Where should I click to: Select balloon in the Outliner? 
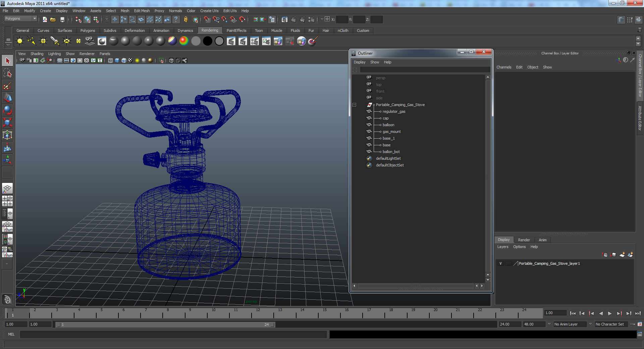388,125
